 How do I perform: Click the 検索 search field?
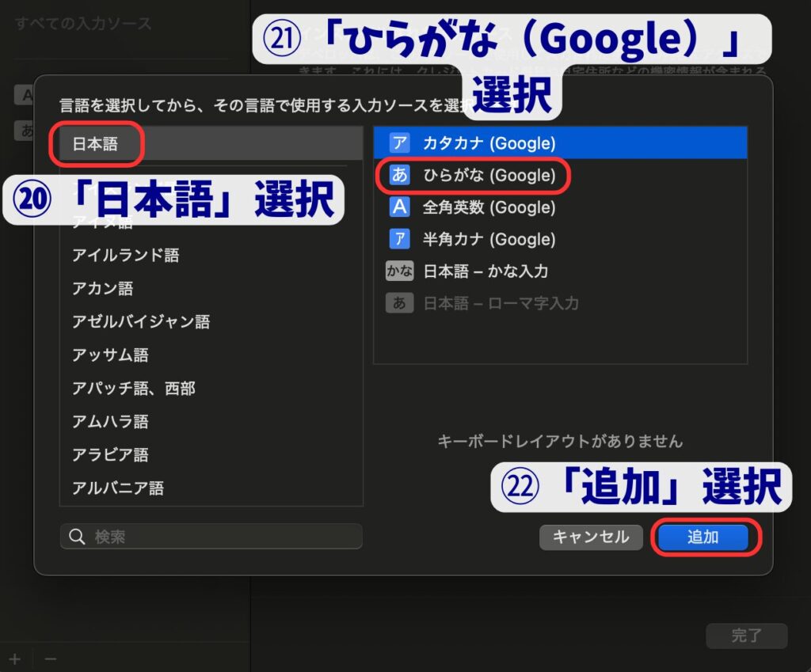[211, 537]
